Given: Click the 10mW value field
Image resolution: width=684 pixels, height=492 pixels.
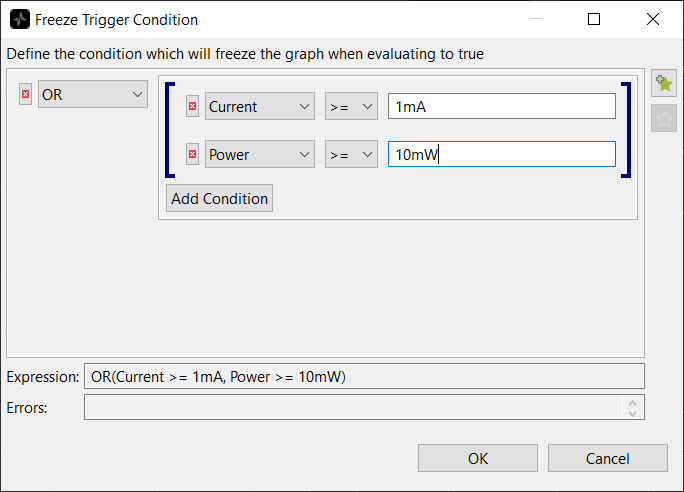Looking at the screenshot, I should tap(501, 155).
